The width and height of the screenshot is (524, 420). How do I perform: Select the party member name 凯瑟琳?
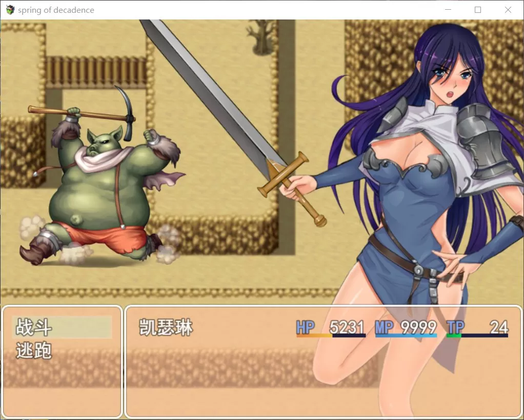[166, 327]
